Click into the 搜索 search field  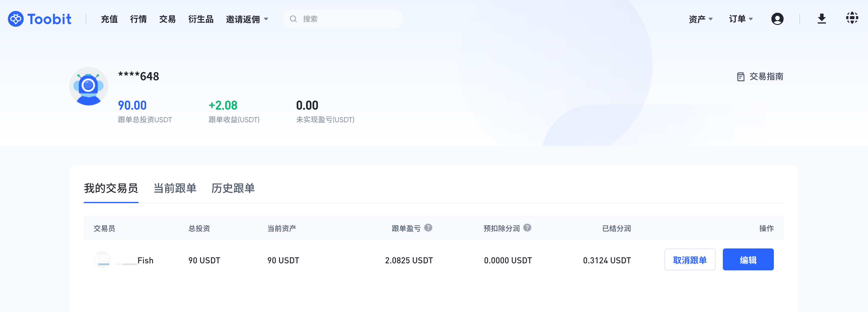347,19
